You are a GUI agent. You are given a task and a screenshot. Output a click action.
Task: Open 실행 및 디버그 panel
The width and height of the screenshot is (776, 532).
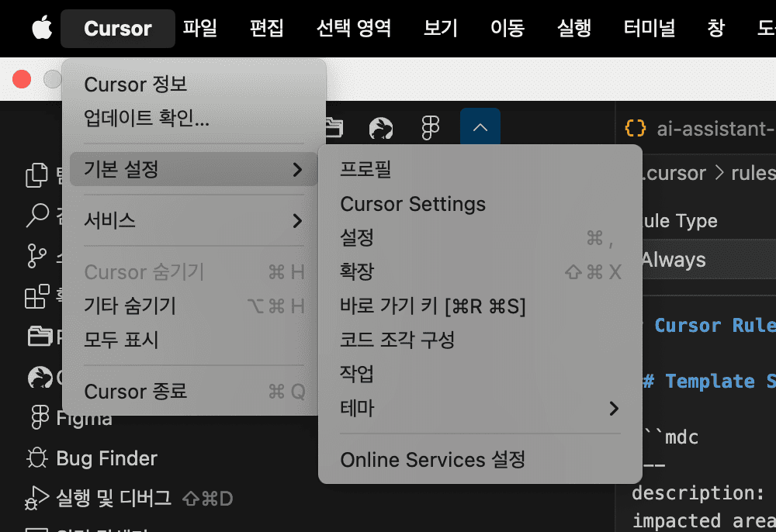point(129,498)
